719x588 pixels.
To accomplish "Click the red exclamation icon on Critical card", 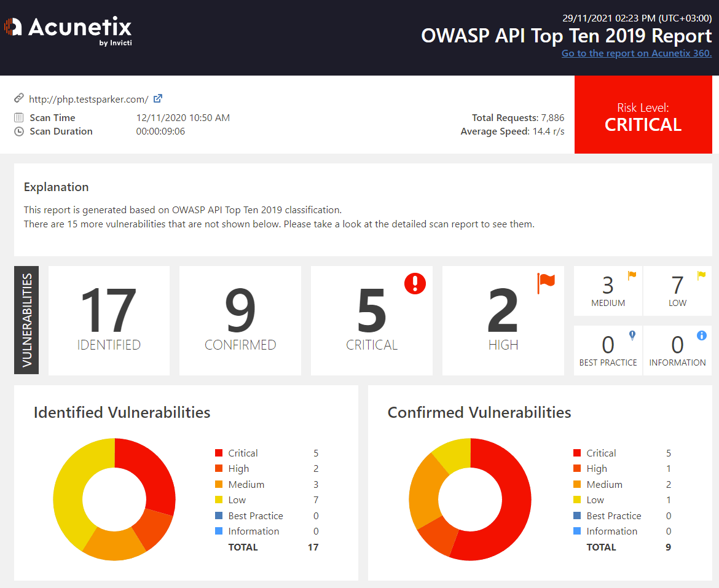I will [x=415, y=283].
